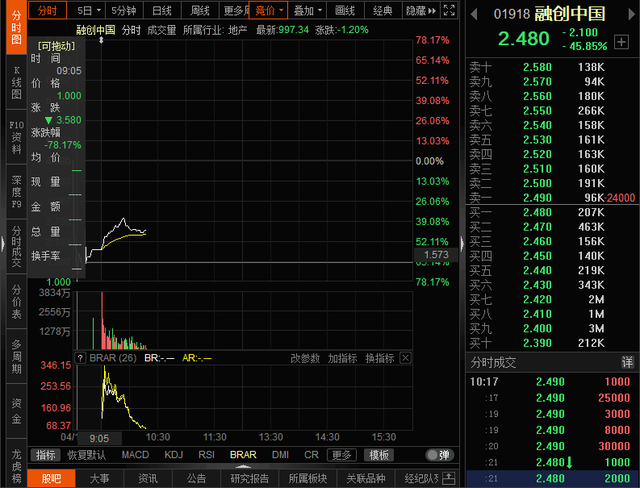Open the 更多 periods dropdown in toolbar
Viewport: 640px width, 488px height.
point(235,11)
